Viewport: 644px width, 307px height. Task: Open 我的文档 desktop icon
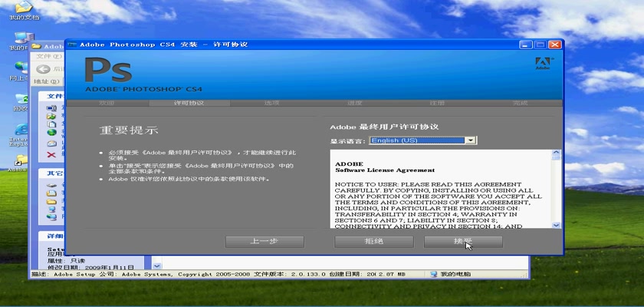pos(24,10)
